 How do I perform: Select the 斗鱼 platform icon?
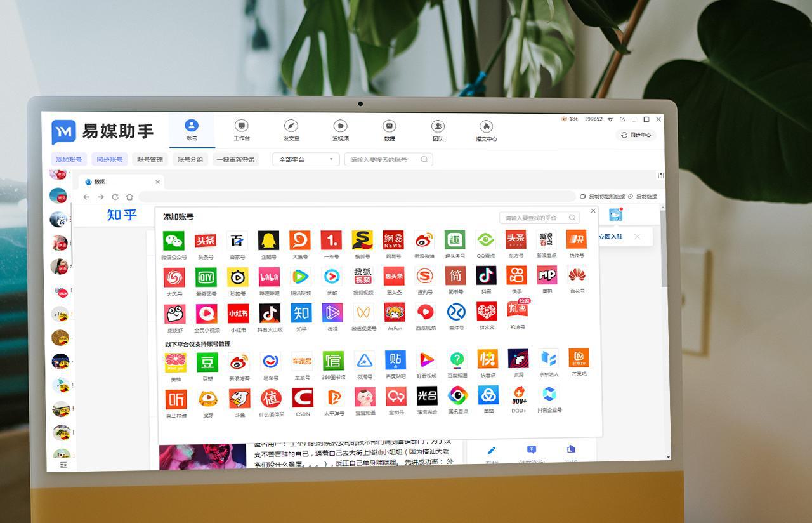239,399
